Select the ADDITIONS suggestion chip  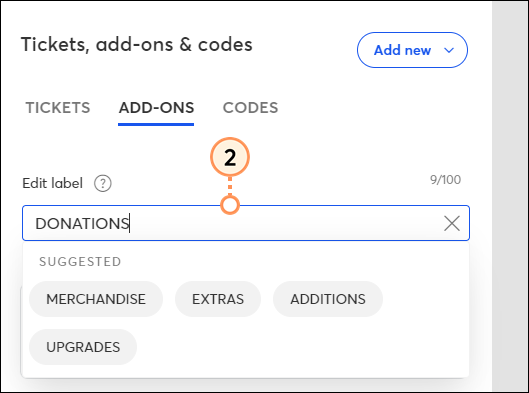[x=328, y=299]
